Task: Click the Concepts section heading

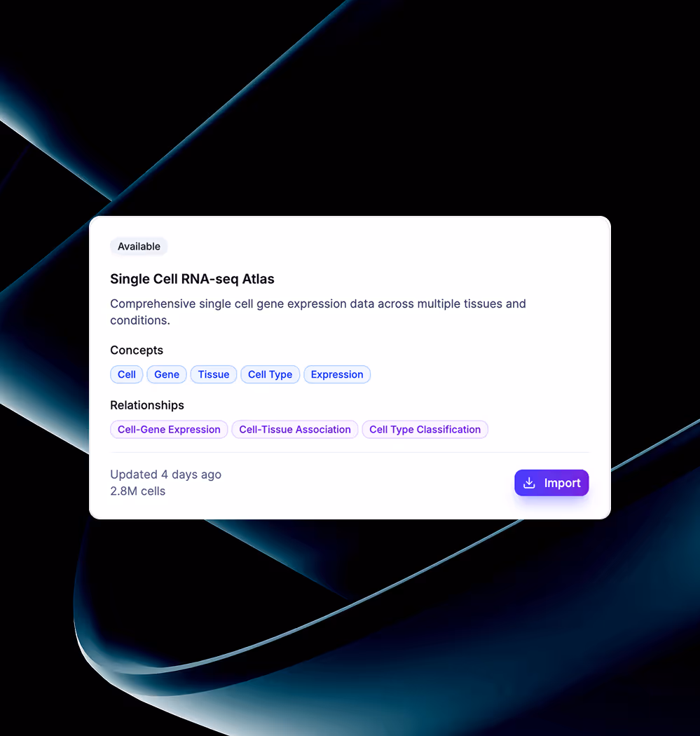Action: pos(137,350)
